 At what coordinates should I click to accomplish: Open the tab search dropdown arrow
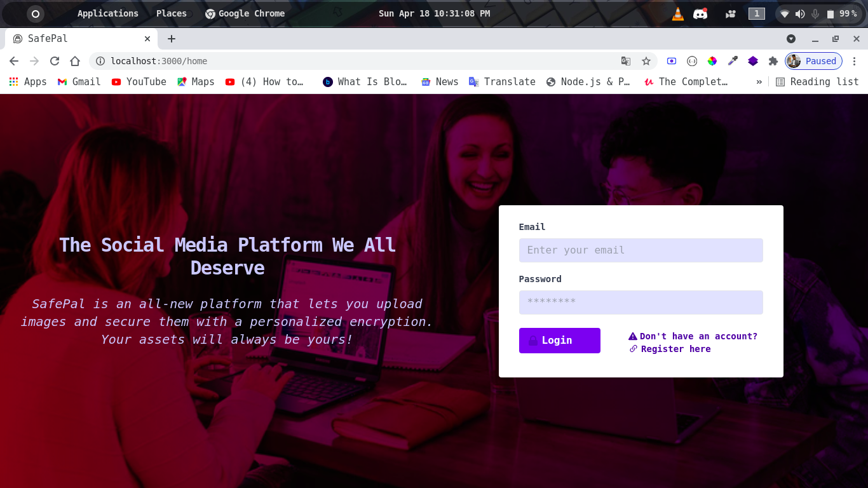click(791, 39)
